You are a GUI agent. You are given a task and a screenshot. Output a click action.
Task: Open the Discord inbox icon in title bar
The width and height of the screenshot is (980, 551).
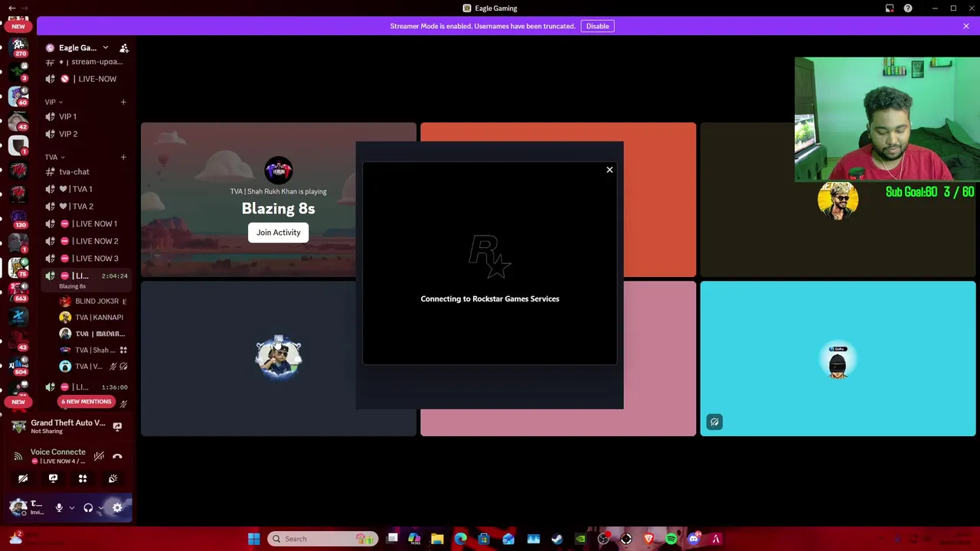tap(890, 8)
